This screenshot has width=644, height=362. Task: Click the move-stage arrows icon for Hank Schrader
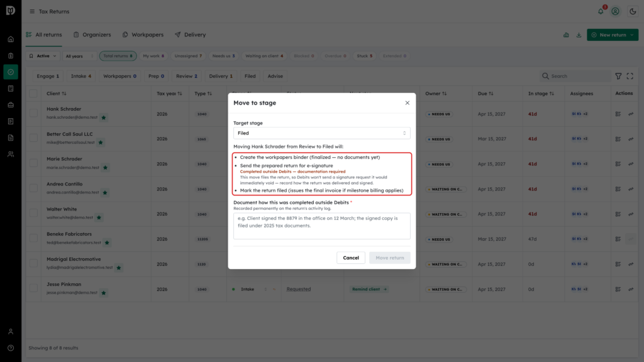tap(631, 114)
